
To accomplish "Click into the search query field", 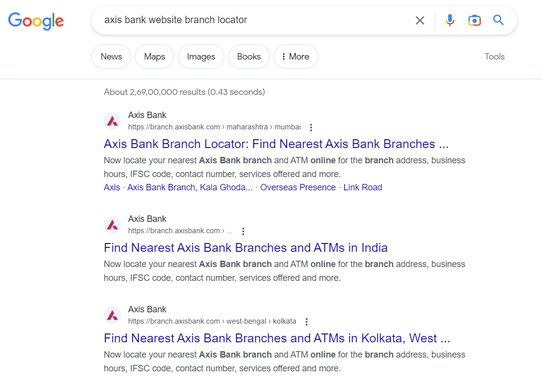I will click(x=256, y=20).
